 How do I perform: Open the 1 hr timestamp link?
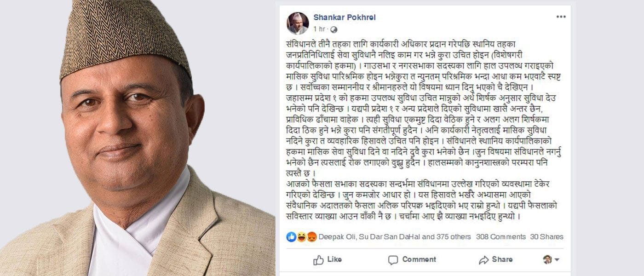(x=319, y=29)
